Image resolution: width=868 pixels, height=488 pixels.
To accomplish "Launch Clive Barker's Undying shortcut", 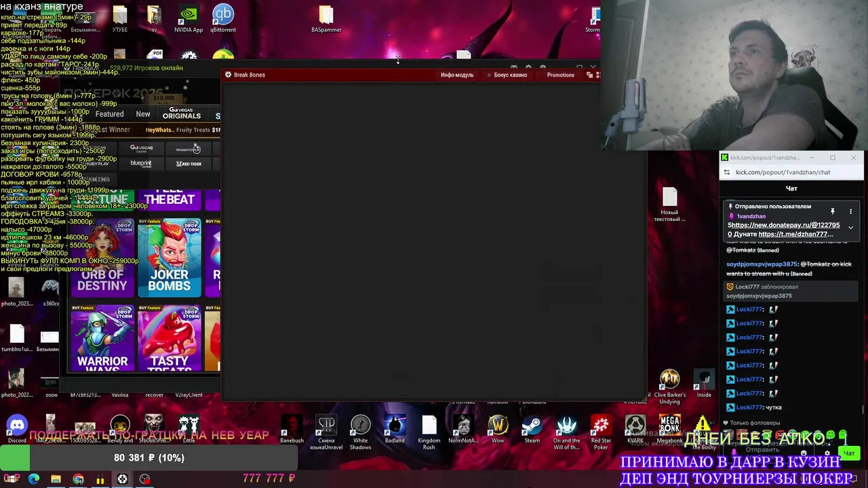I will coord(669,386).
